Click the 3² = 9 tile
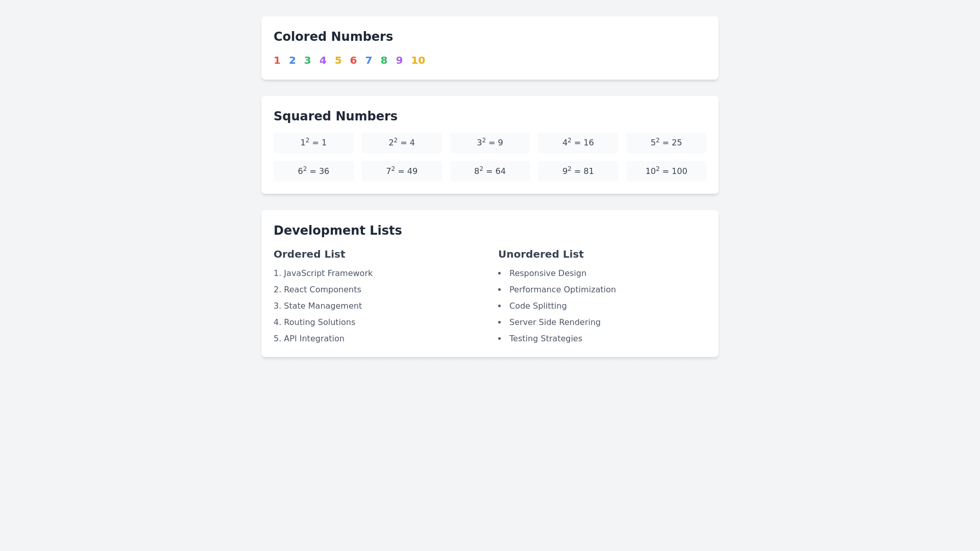The height and width of the screenshot is (551, 980). [x=490, y=143]
